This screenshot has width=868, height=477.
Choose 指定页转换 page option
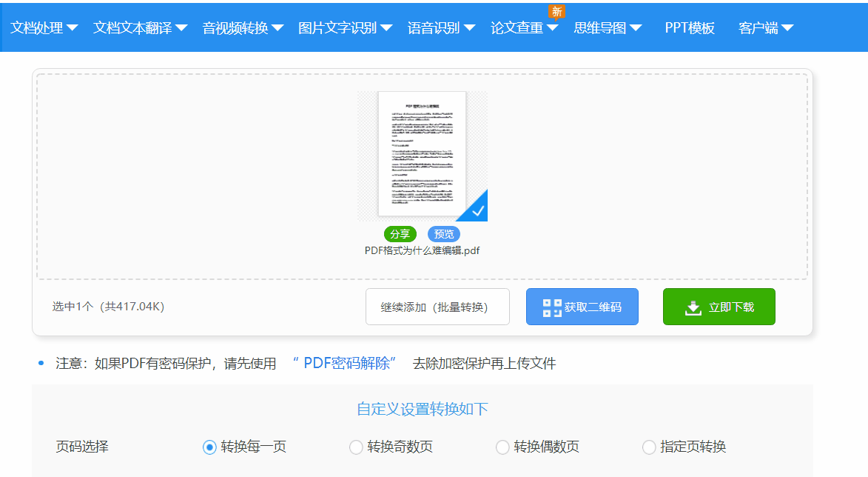pos(649,447)
